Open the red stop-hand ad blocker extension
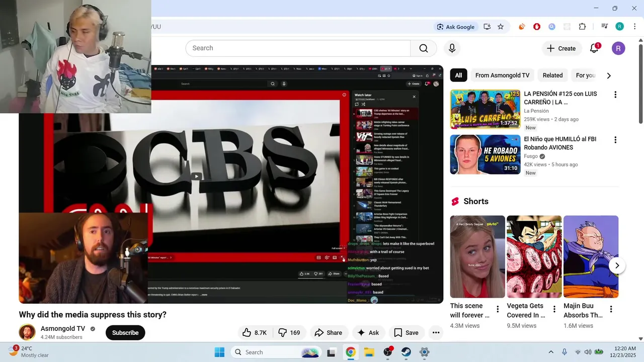This screenshot has width=644, height=362. 537,27
